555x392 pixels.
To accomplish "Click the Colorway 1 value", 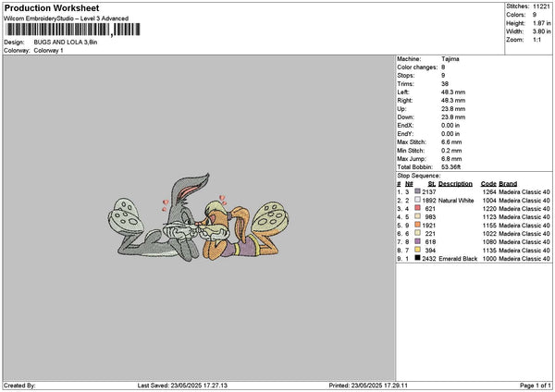I will (x=48, y=51).
